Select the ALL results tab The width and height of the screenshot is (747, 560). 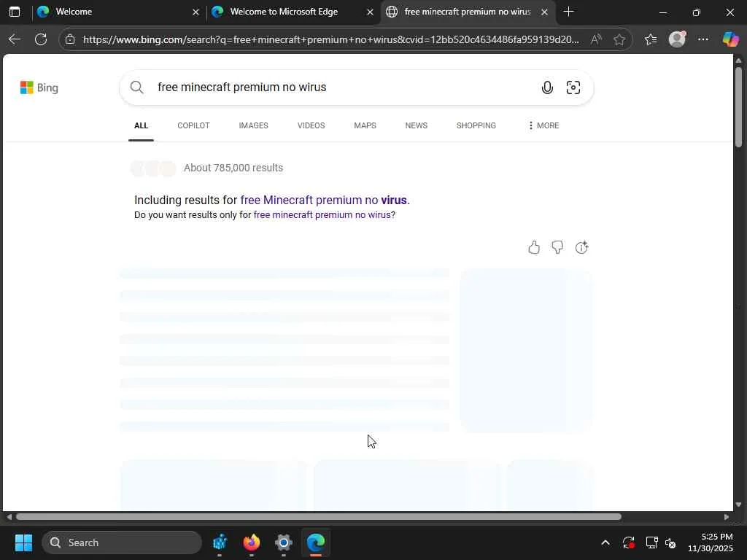click(x=141, y=125)
